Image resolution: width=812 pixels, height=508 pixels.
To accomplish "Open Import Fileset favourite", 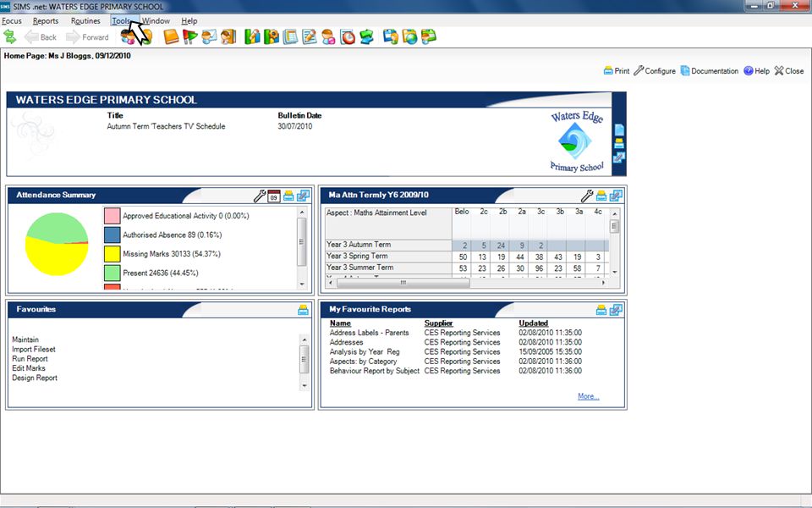I will [34, 350].
